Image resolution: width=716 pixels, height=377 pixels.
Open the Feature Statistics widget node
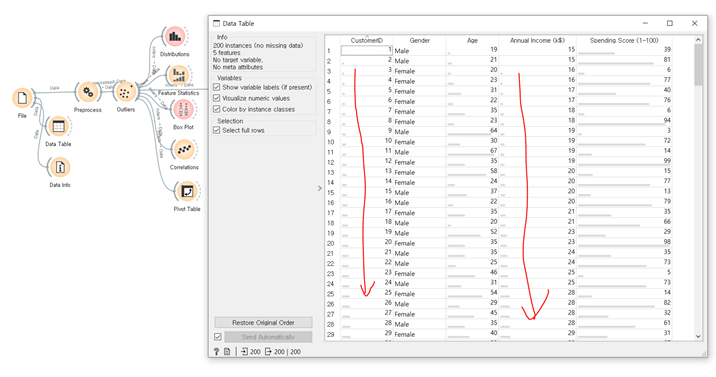[x=179, y=75]
